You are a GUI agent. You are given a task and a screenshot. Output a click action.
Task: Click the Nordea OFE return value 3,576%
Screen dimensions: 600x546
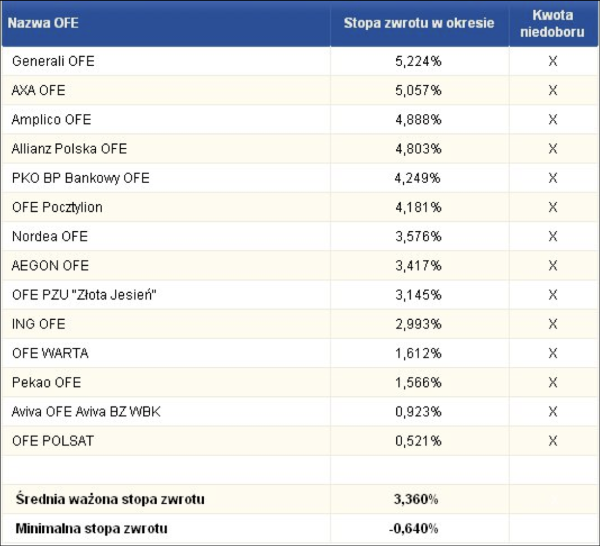tap(418, 237)
